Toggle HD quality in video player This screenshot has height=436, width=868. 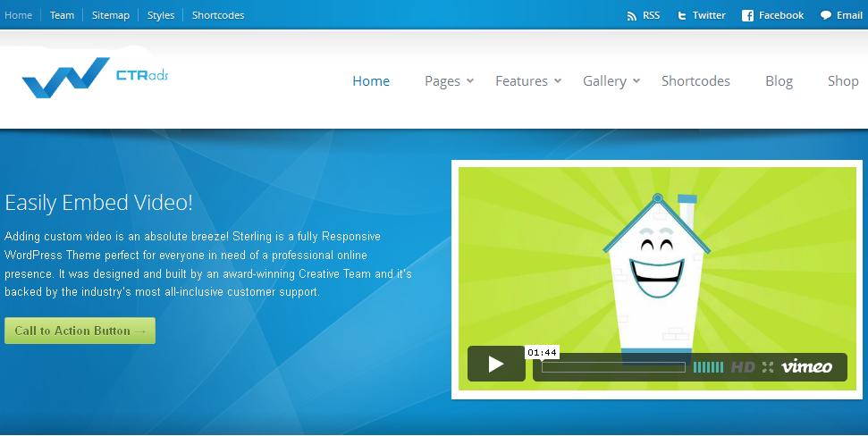[743, 367]
